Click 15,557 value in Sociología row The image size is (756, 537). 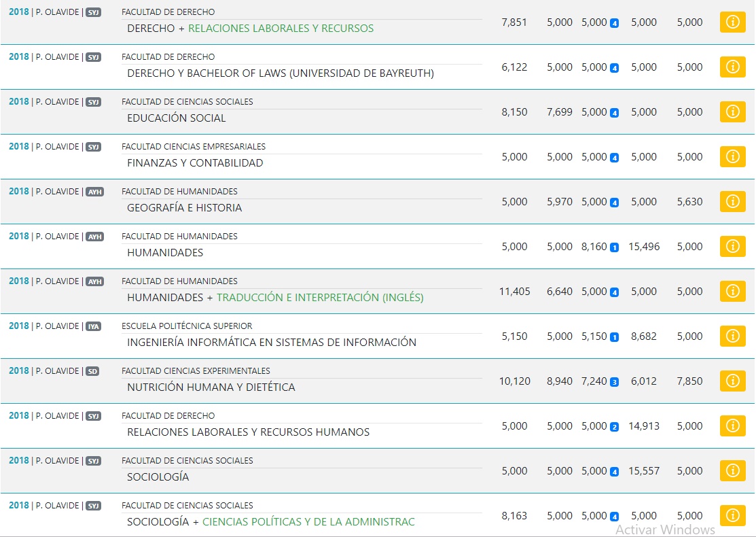pyautogui.click(x=644, y=470)
